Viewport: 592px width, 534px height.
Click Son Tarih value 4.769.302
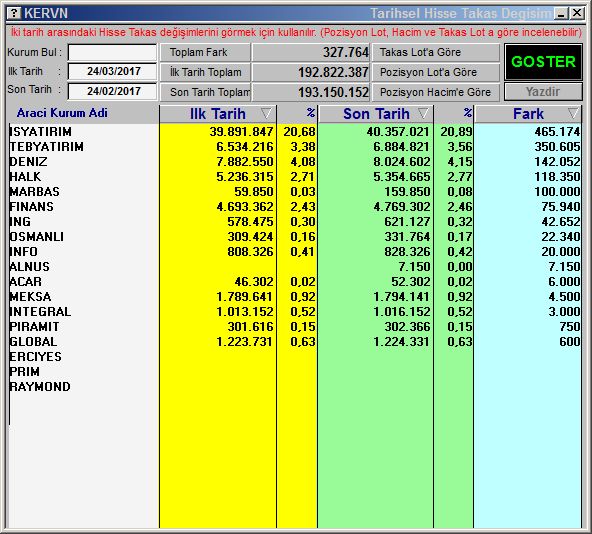402,207
